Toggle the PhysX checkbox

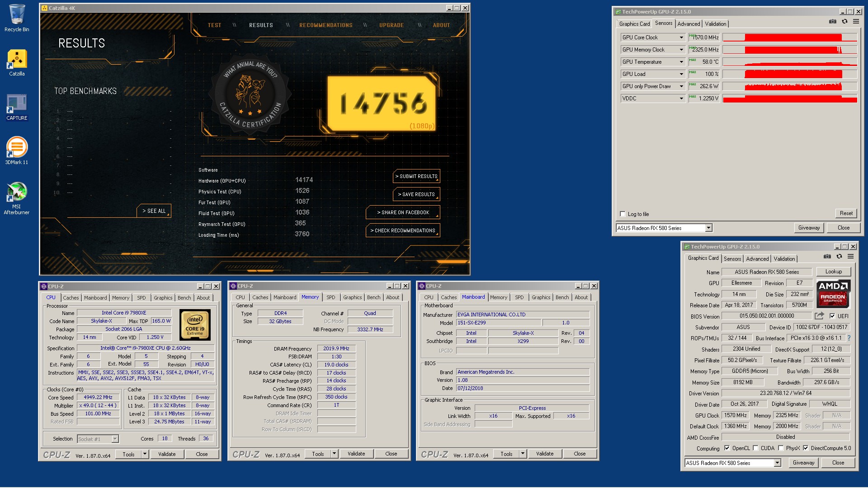[781, 448]
